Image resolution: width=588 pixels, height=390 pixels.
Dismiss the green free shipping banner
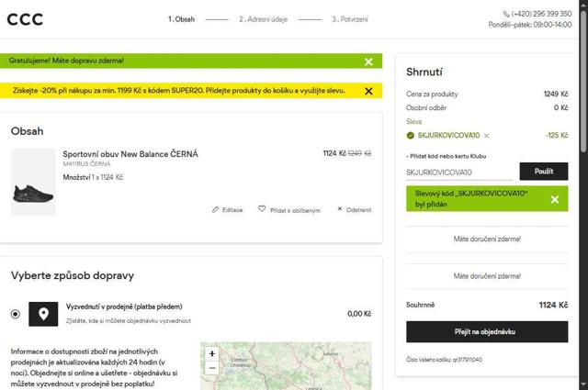coord(368,61)
